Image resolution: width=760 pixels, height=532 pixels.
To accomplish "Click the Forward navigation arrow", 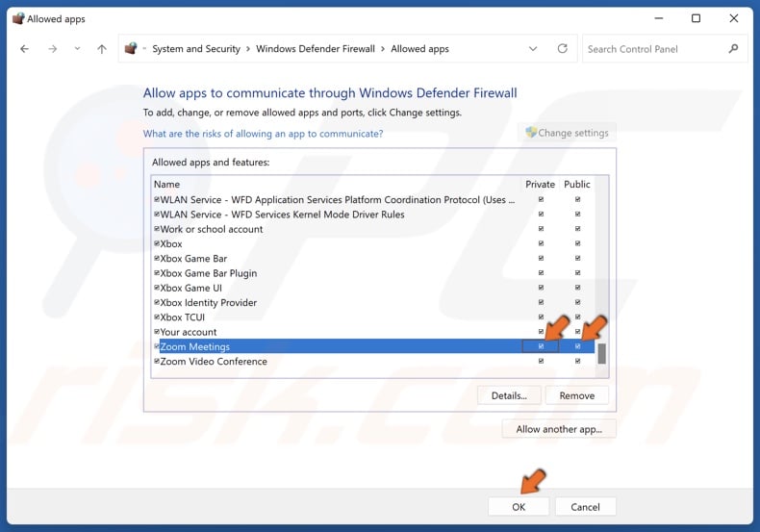I will [x=52, y=49].
